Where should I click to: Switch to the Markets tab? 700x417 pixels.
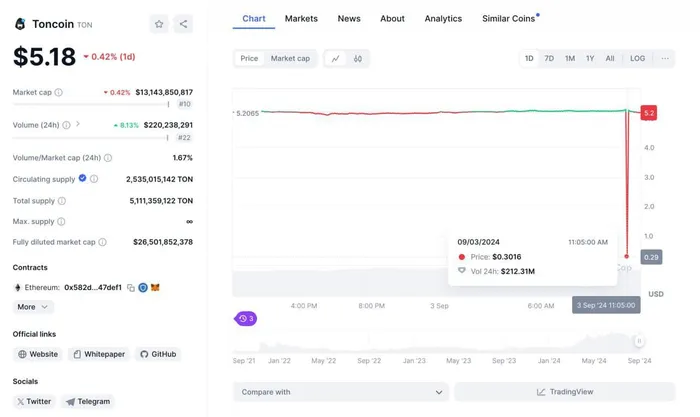301,19
